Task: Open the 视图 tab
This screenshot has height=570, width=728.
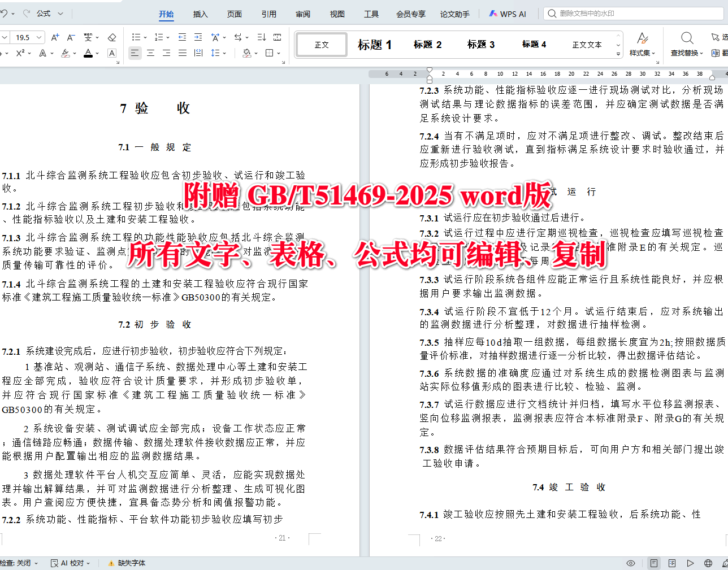Action: tap(337, 14)
